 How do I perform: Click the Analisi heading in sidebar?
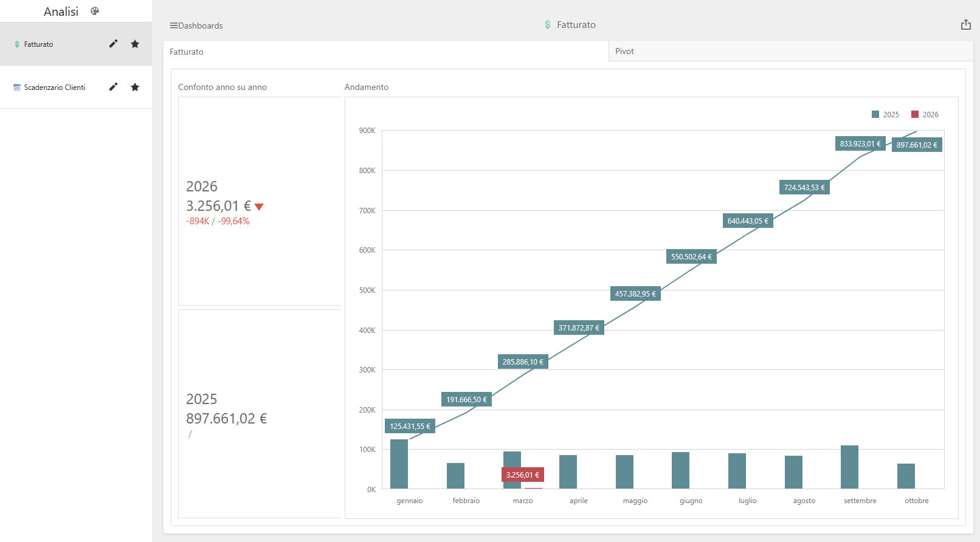[x=61, y=12]
